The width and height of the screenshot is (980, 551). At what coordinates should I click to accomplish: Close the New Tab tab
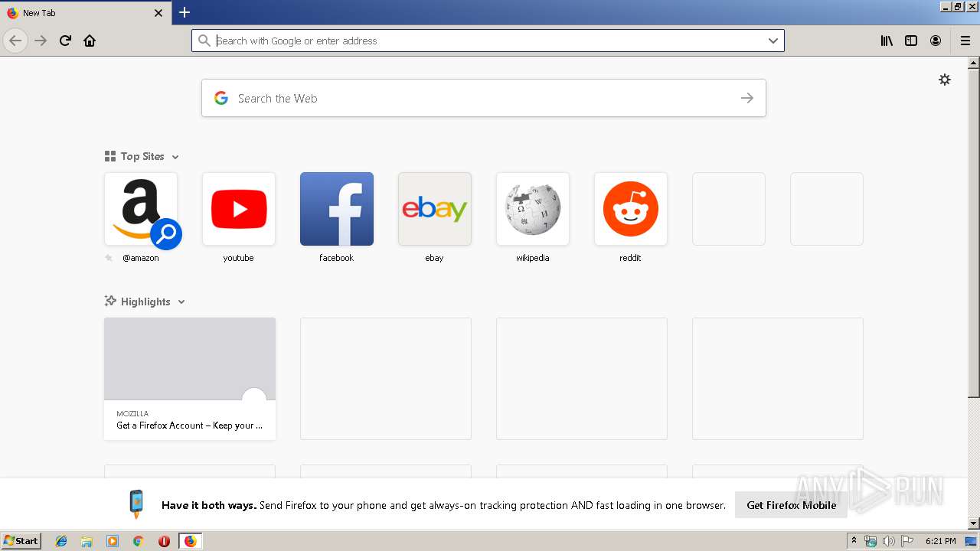pyautogui.click(x=158, y=13)
